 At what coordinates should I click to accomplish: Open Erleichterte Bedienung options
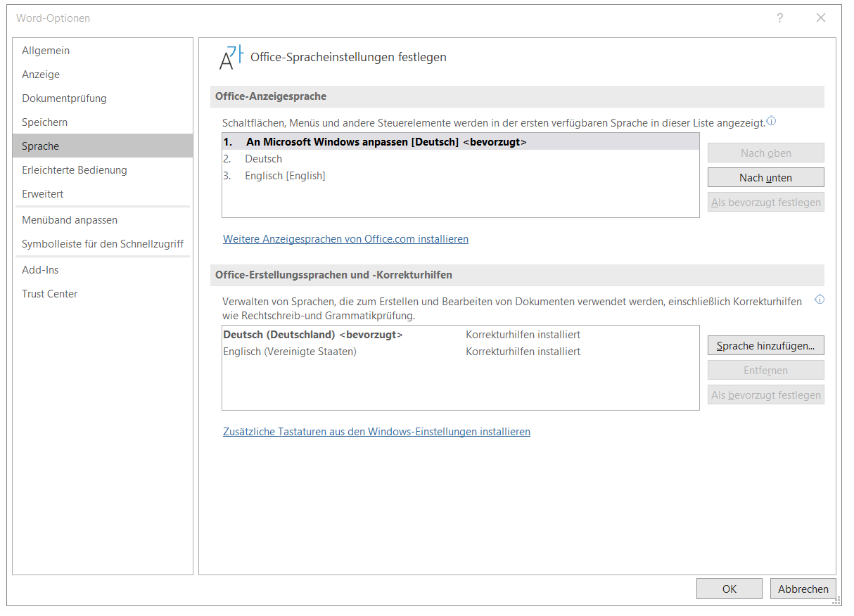tap(103, 170)
